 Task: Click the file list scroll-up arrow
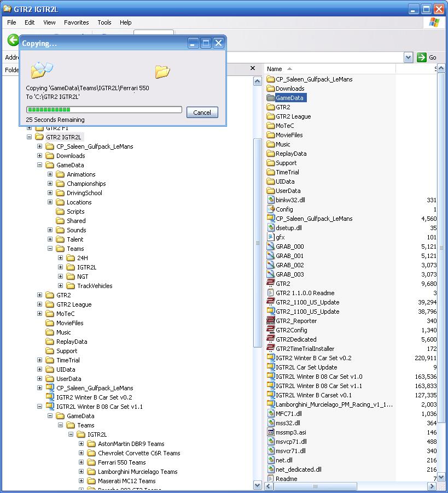point(441,68)
